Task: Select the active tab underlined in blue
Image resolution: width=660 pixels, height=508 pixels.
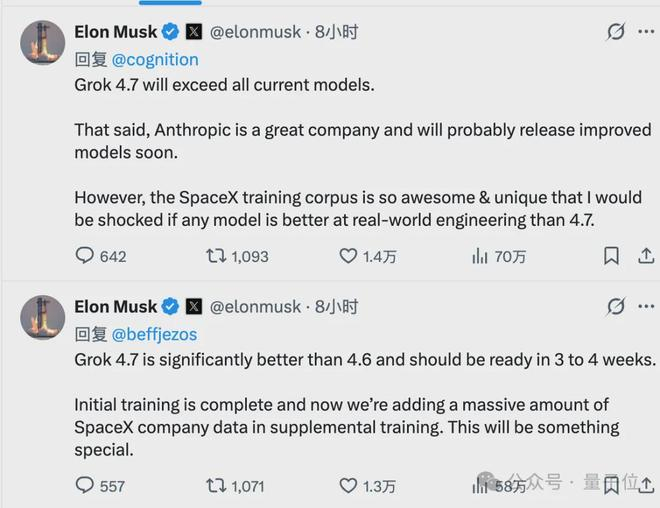Action: point(170,3)
